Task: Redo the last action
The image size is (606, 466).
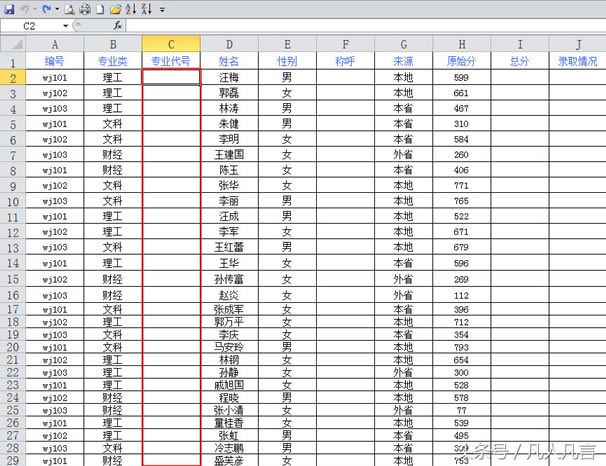Action: [46, 9]
